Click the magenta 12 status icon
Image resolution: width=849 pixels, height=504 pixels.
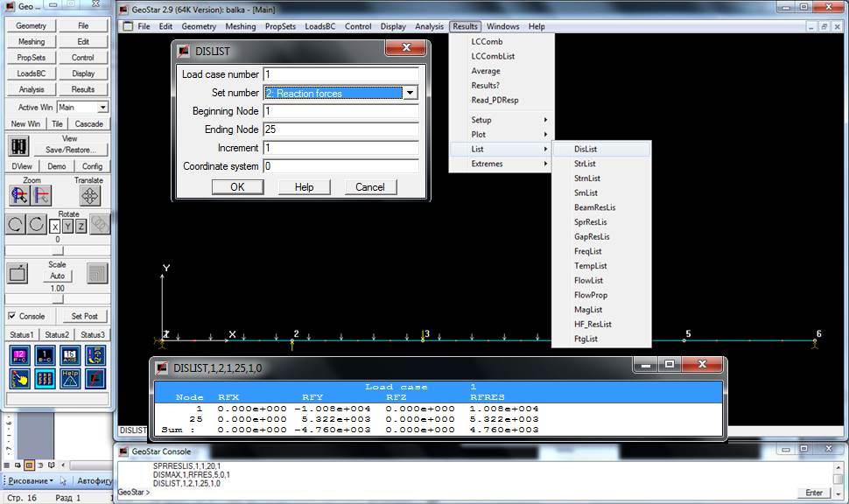point(19,355)
